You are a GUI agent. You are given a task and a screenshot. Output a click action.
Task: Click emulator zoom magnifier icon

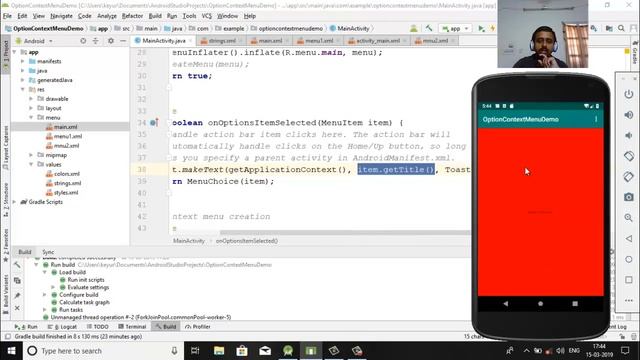click(629, 218)
